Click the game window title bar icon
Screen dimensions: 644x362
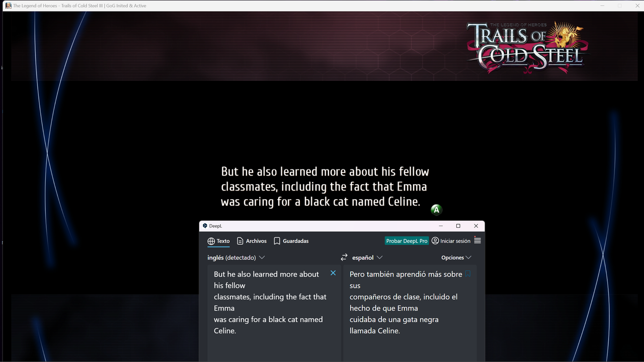[8, 6]
